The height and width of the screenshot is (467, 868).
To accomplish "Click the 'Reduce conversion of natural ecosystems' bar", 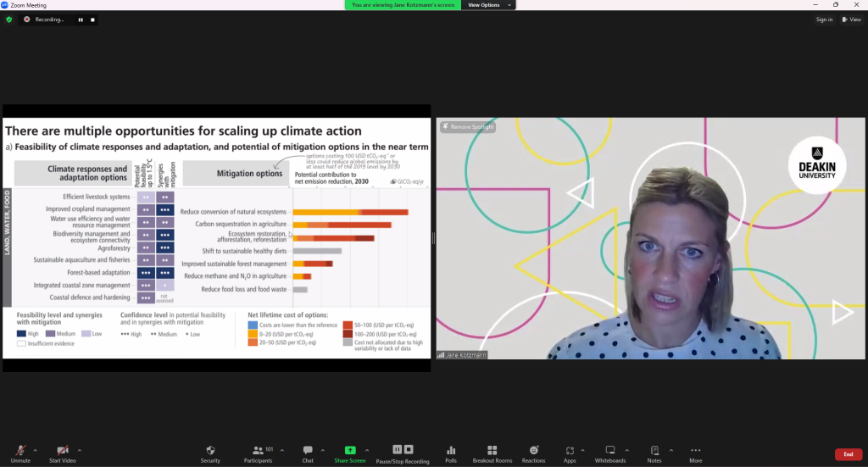I will click(x=350, y=212).
